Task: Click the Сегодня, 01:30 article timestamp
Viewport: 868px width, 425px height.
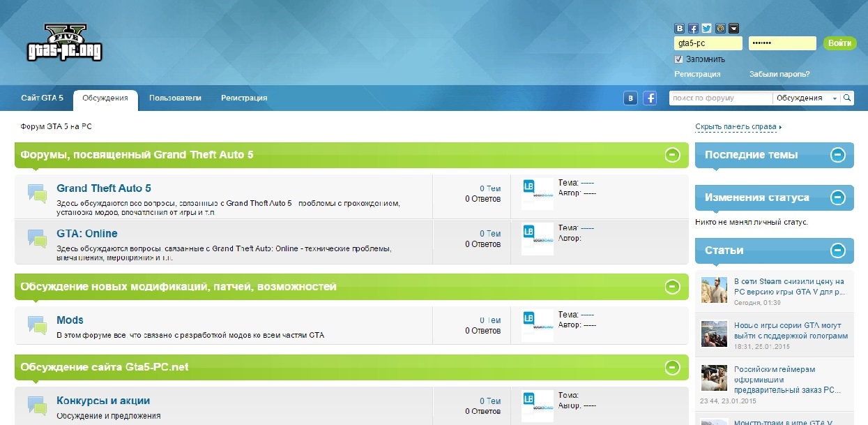Action: pos(757,303)
